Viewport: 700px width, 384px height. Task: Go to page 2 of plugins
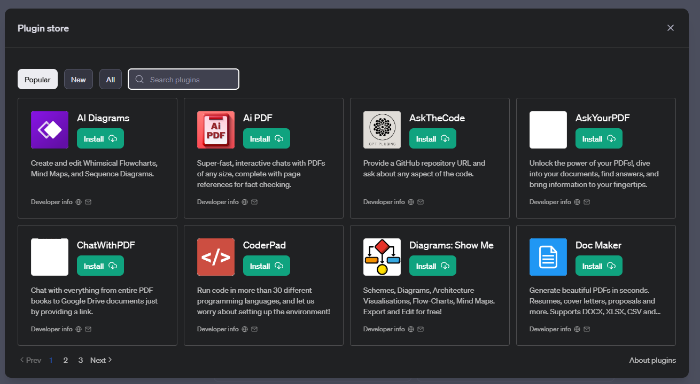click(x=66, y=360)
